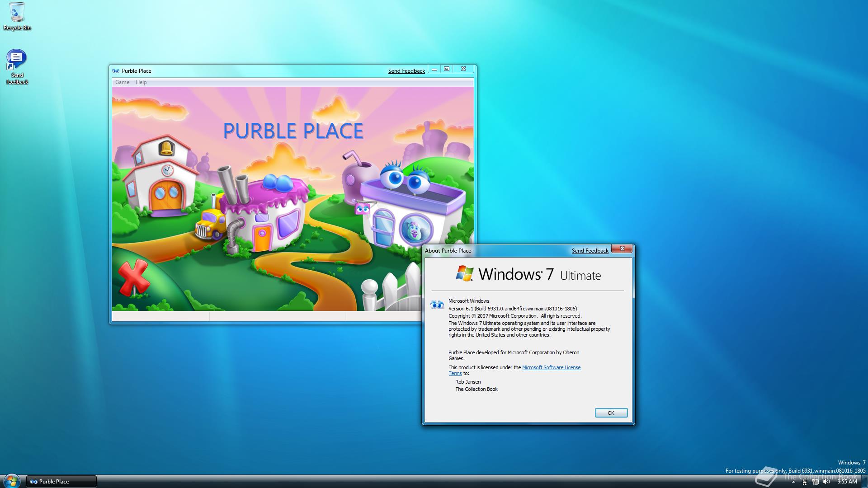Click Send Feedback in Purble Place title bar
Viewport: 868px width, 488px height.
406,71
